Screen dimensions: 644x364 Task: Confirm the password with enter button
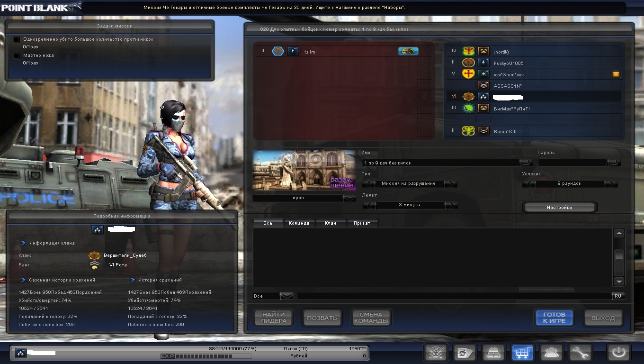[614, 163]
